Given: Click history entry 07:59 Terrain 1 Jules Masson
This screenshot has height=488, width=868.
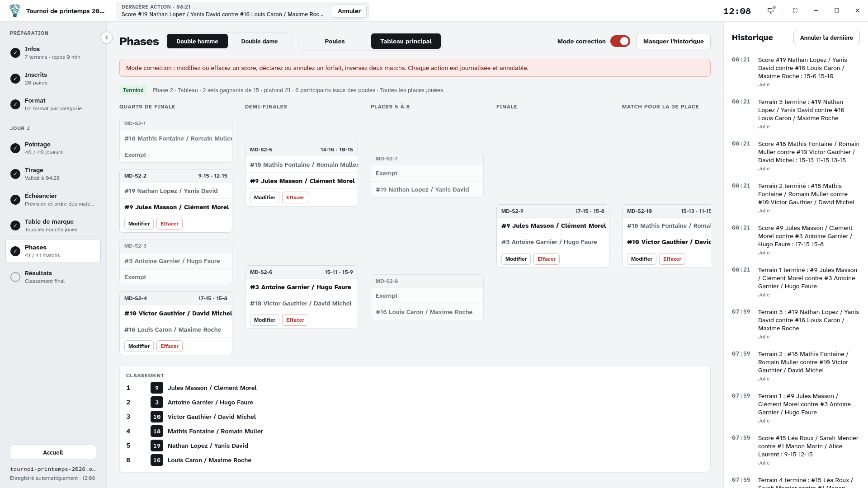Looking at the screenshot, I should [796, 408].
